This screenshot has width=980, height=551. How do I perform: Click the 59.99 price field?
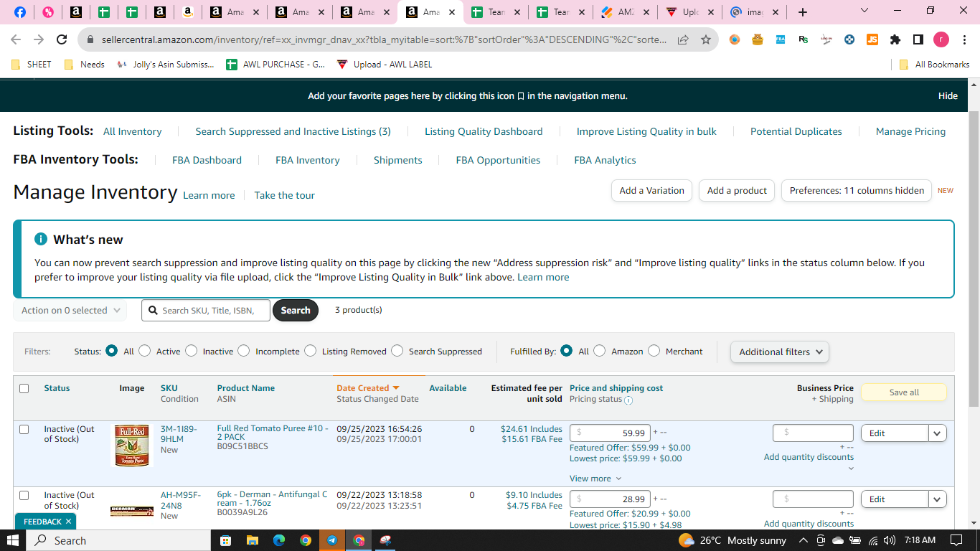pos(611,433)
